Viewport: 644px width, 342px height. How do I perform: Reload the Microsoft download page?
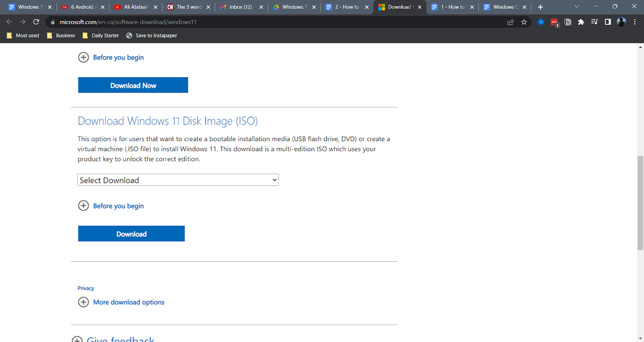pos(36,22)
